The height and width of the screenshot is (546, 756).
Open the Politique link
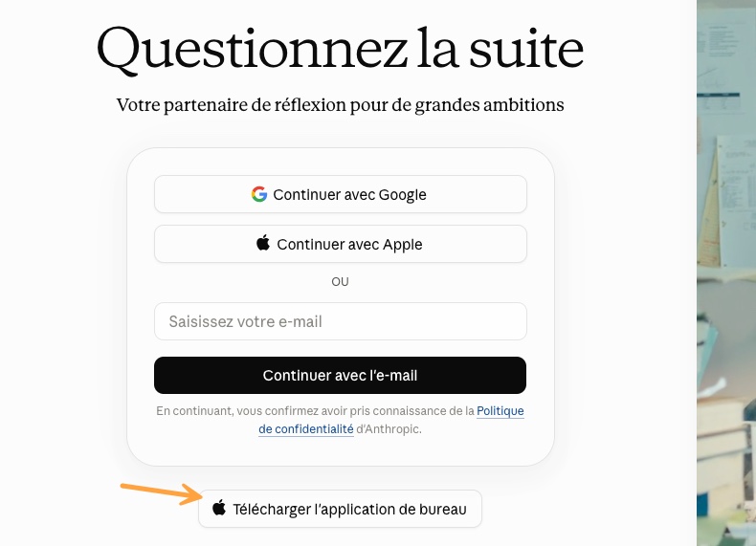[500, 411]
